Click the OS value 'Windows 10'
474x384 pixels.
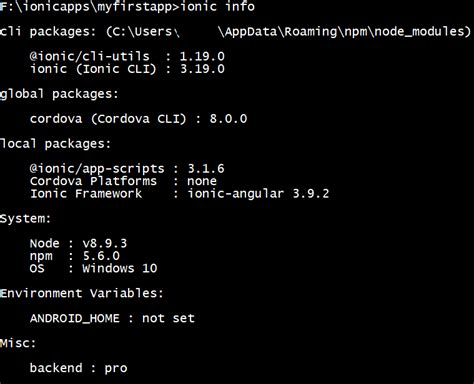(x=120, y=268)
